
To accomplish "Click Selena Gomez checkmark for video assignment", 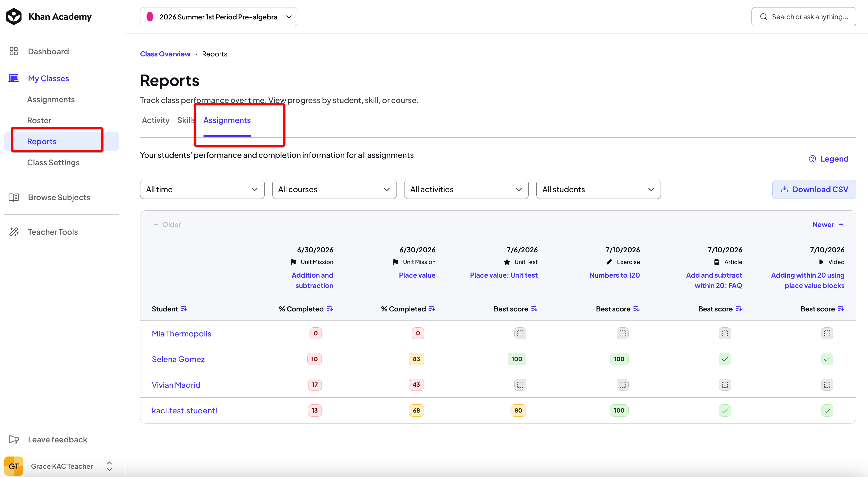I will point(827,359).
